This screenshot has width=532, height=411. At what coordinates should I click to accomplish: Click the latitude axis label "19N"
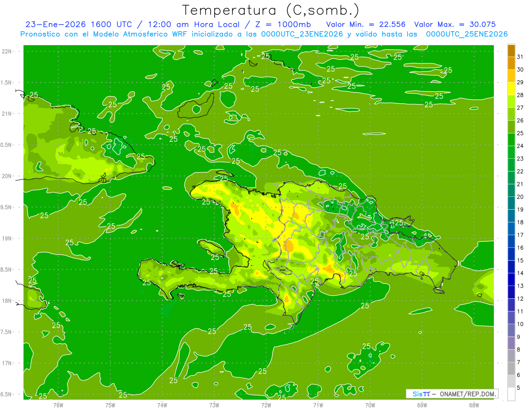point(6,239)
